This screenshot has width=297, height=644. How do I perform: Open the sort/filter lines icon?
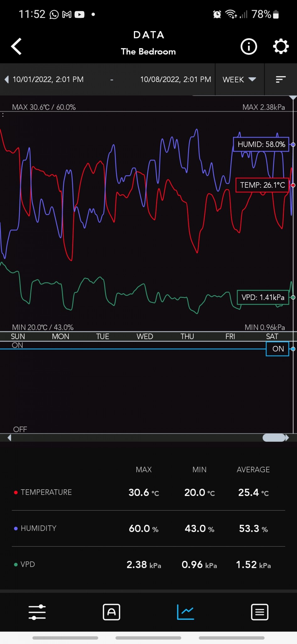tap(280, 80)
